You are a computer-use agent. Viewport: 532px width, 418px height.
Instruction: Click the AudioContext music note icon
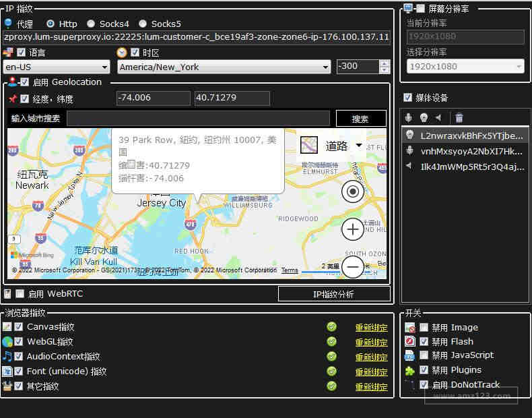[7, 356]
